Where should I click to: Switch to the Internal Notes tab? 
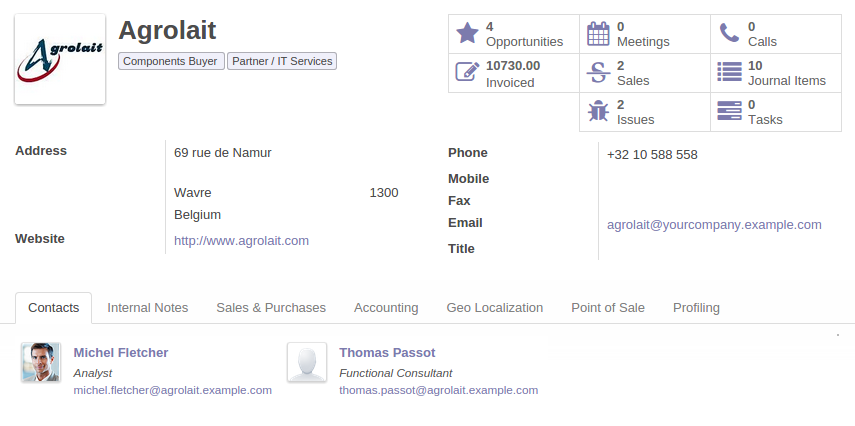(147, 308)
